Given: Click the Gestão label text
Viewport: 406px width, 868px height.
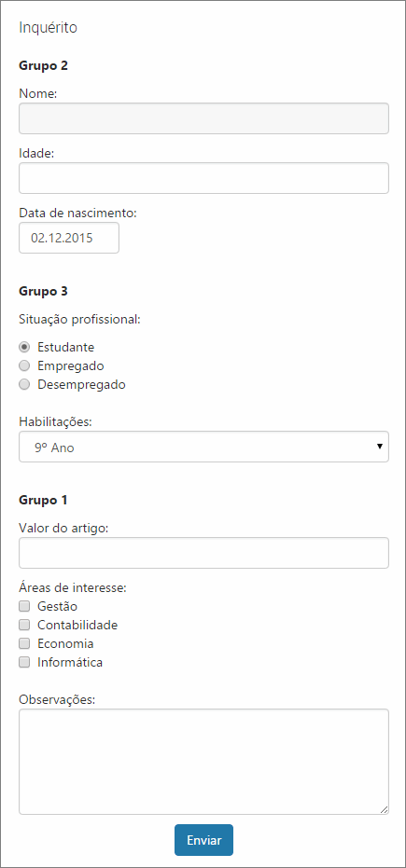Looking at the screenshot, I should click(57, 606).
